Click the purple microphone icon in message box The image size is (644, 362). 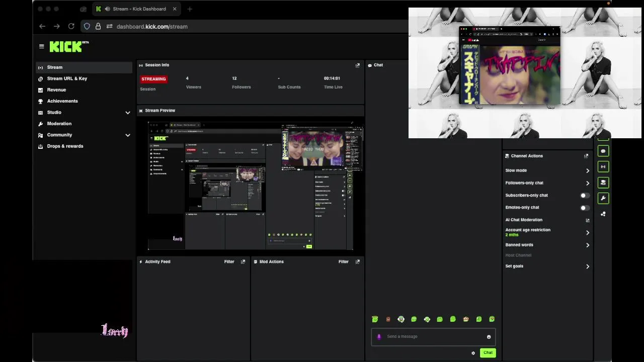click(379, 337)
